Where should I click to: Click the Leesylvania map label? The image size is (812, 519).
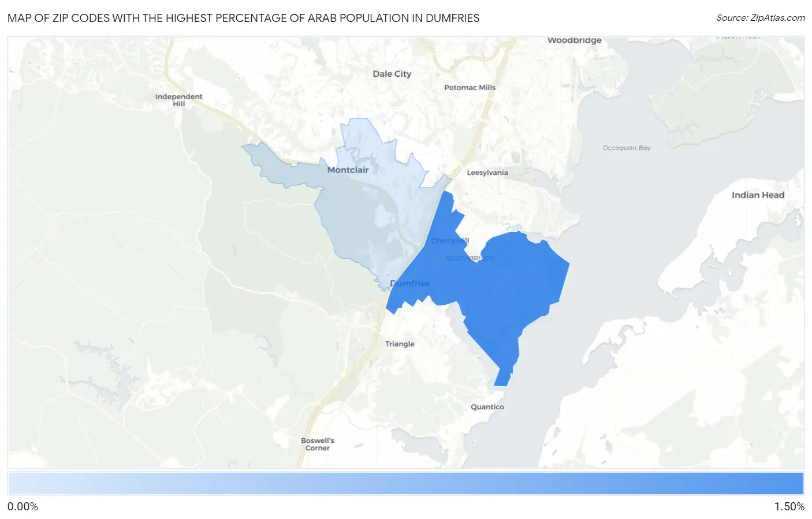487,173
